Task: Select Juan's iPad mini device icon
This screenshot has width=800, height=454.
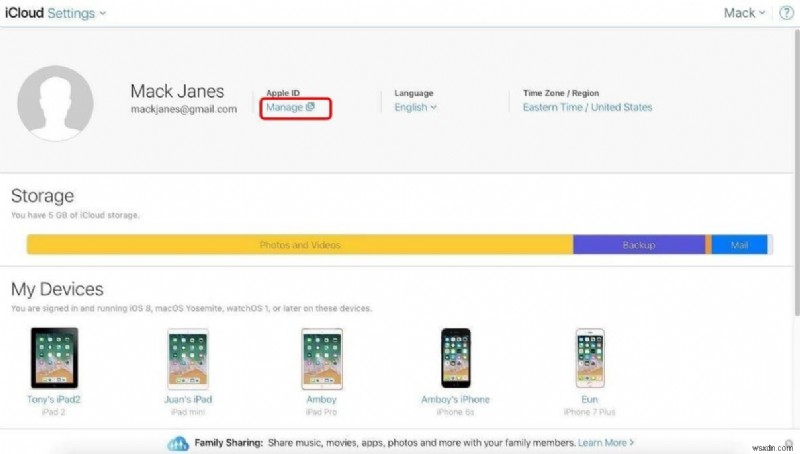Action: 188,358
